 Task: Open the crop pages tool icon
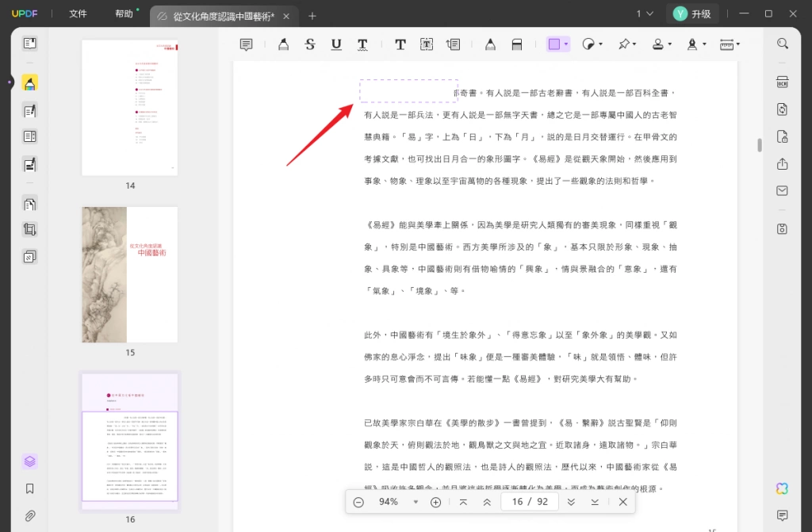(x=29, y=229)
